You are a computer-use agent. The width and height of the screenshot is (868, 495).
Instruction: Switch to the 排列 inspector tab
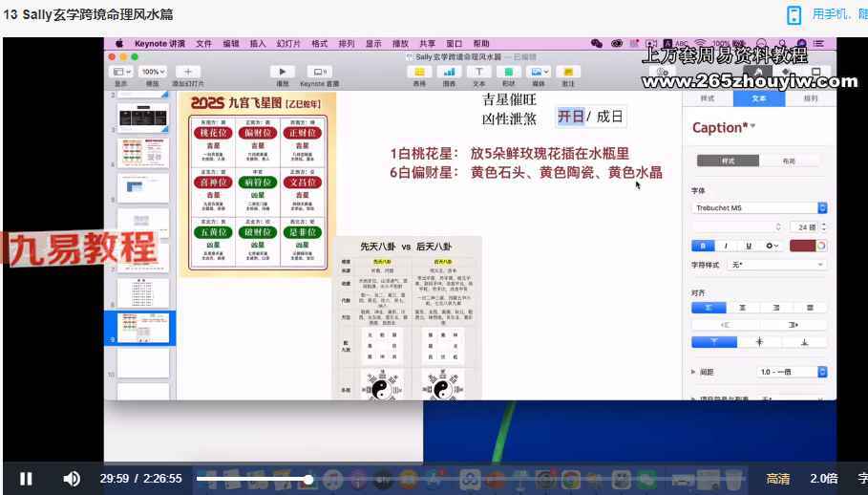point(810,98)
